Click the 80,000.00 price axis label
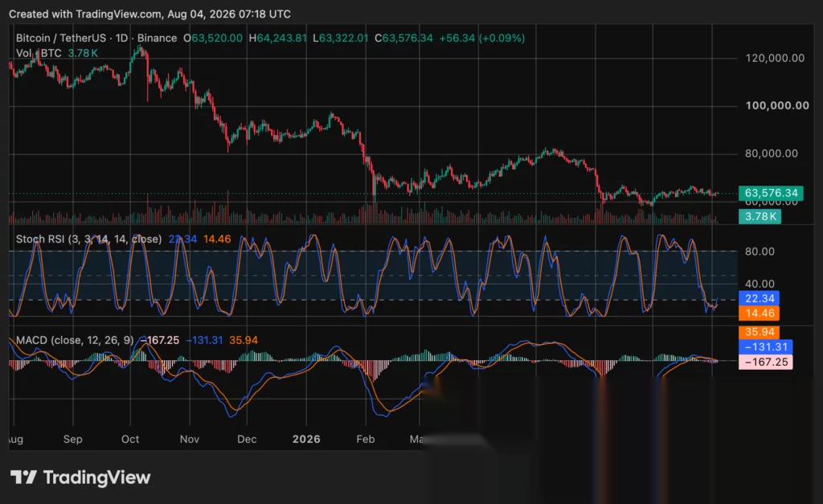 [771, 154]
